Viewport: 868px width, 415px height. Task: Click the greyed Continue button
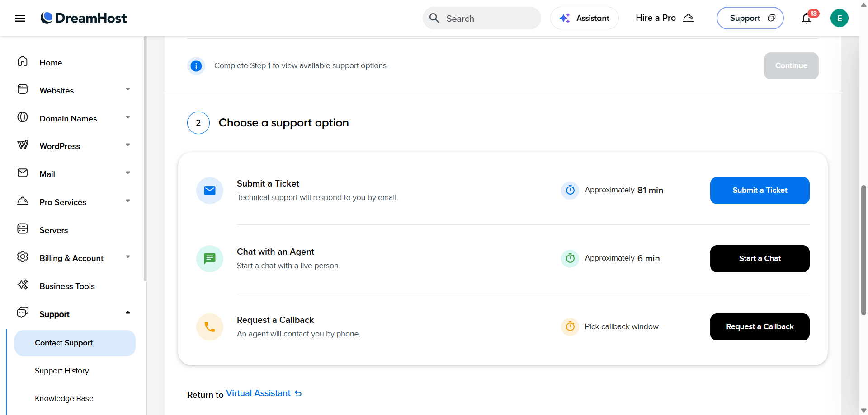tap(791, 66)
